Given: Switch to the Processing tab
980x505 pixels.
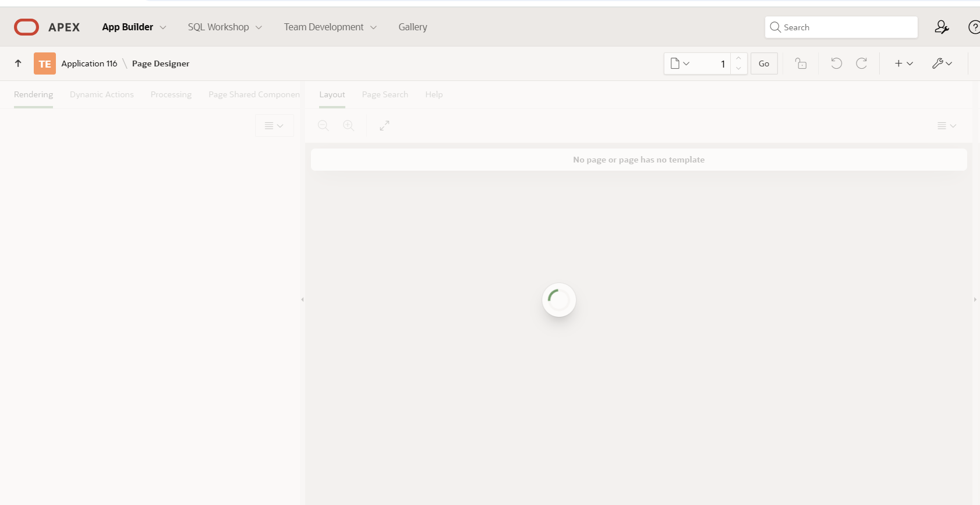Looking at the screenshot, I should (x=171, y=94).
